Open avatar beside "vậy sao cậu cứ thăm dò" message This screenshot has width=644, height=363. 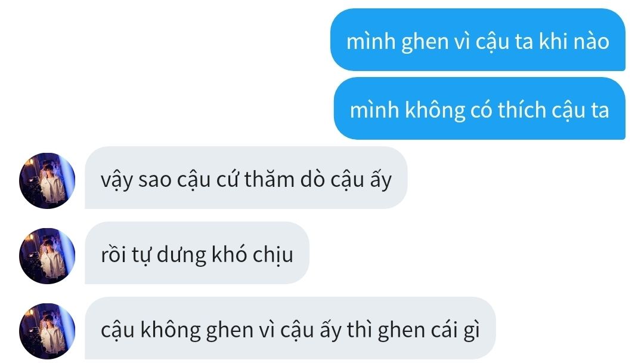click(47, 180)
